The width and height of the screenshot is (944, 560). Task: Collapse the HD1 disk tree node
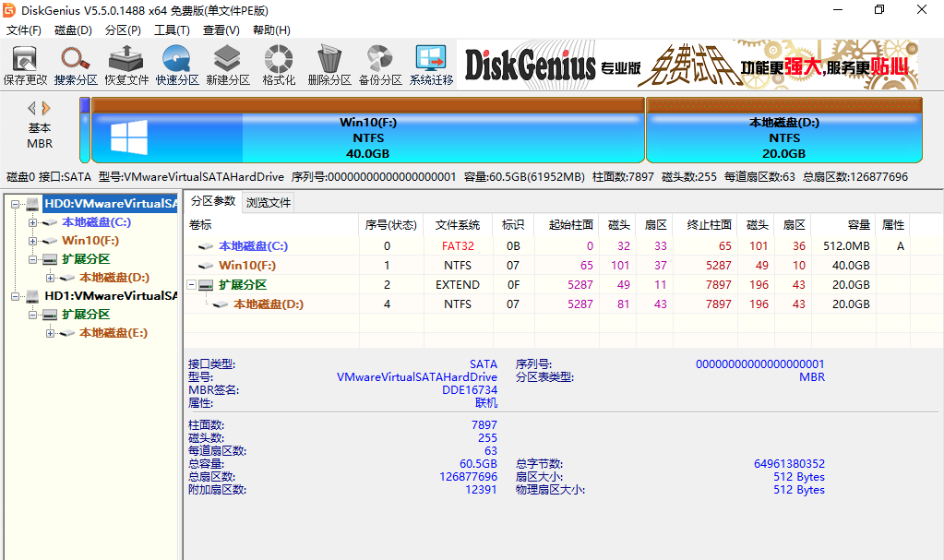[x=15, y=296]
